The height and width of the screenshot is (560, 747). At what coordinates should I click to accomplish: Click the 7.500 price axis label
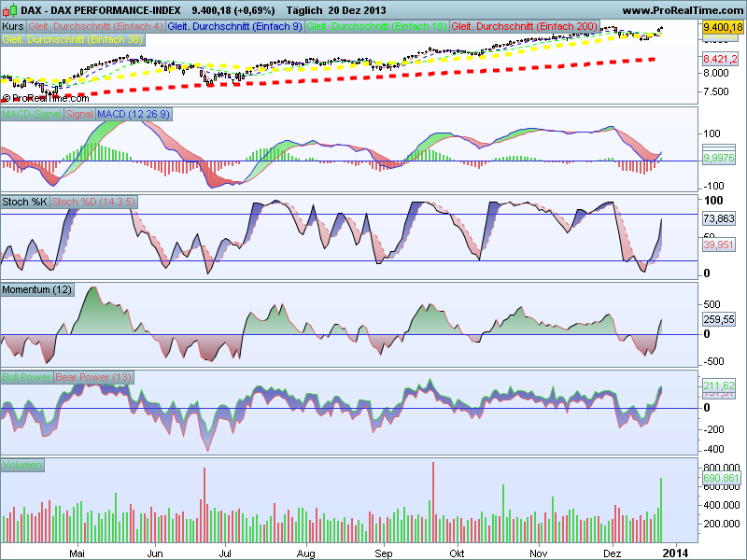(x=716, y=91)
